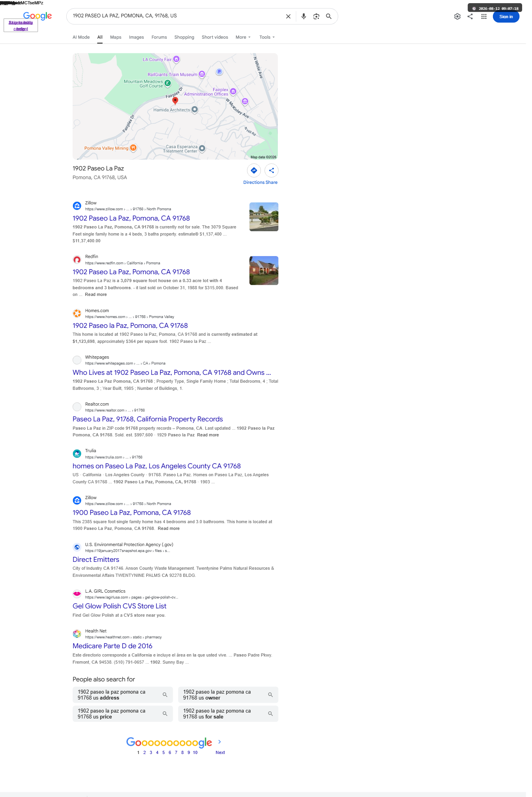Click the parking P marker on map
This screenshot has height=797, width=532.
[x=219, y=72]
